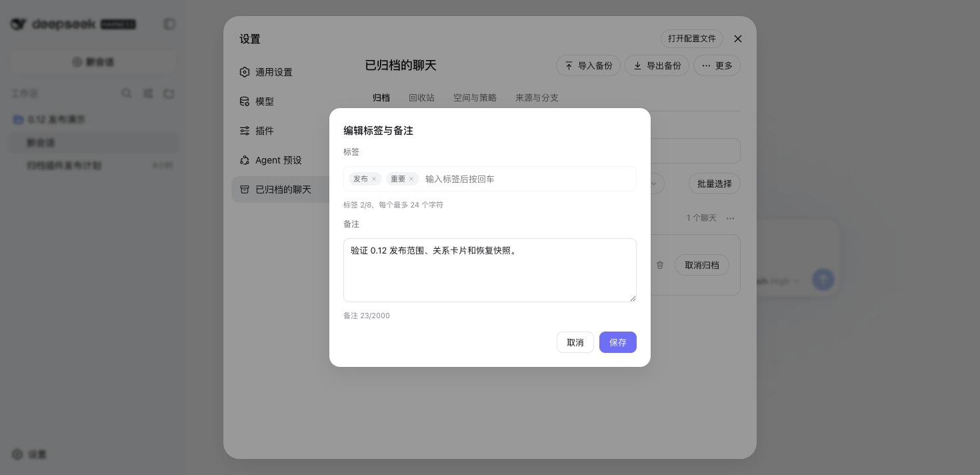The image size is (980, 475).
Task: Open the High dropdown near send button
Action: (x=783, y=282)
